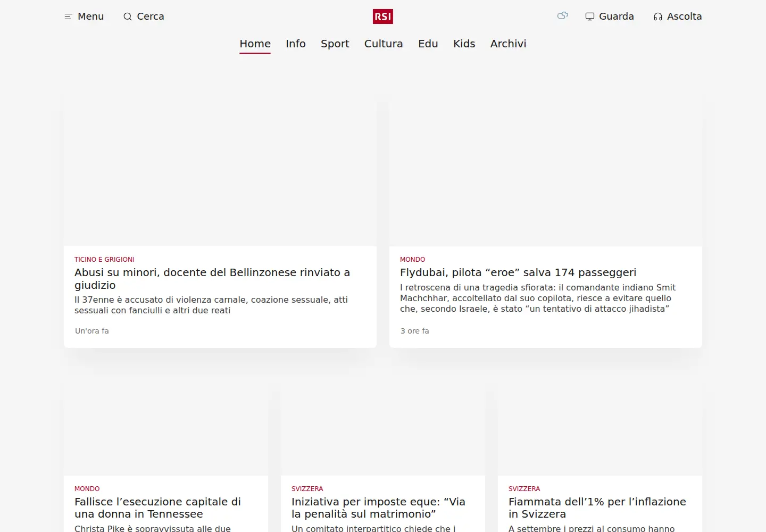Open 'Iniziativa per imposte eque' article
Viewport: 766px width, 532px height.
click(x=378, y=508)
